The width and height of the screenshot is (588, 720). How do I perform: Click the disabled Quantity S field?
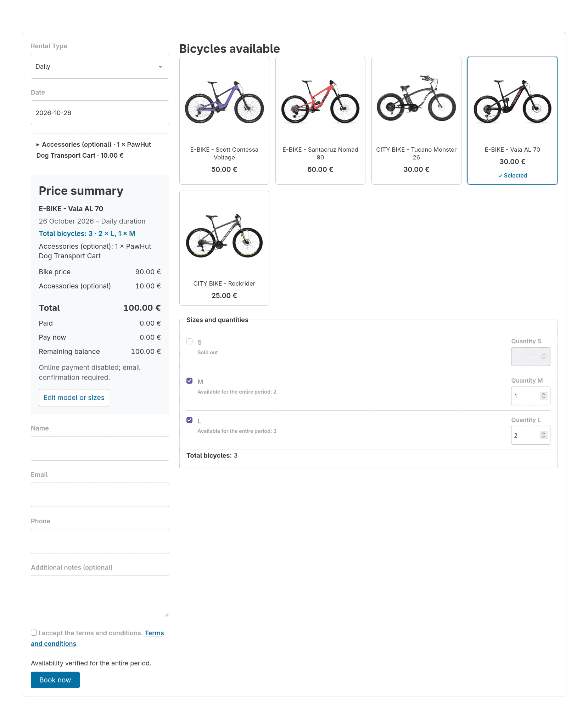coord(530,356)
